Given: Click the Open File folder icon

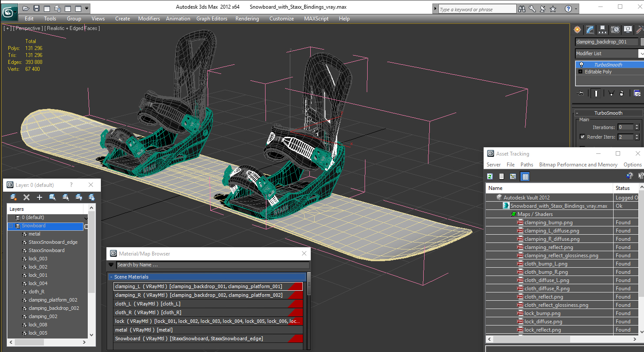Looking at the screenshot, I should (x=26, y=8).
